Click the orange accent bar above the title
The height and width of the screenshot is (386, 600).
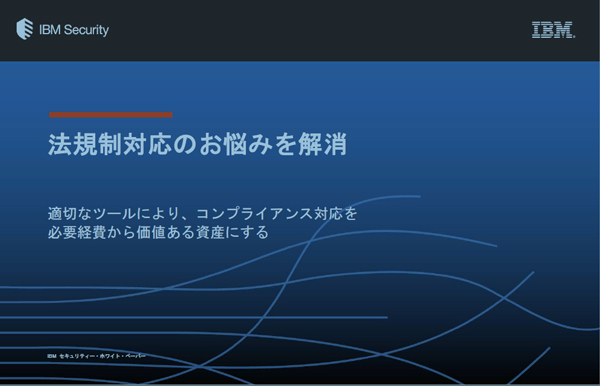[x=111, y=114]
